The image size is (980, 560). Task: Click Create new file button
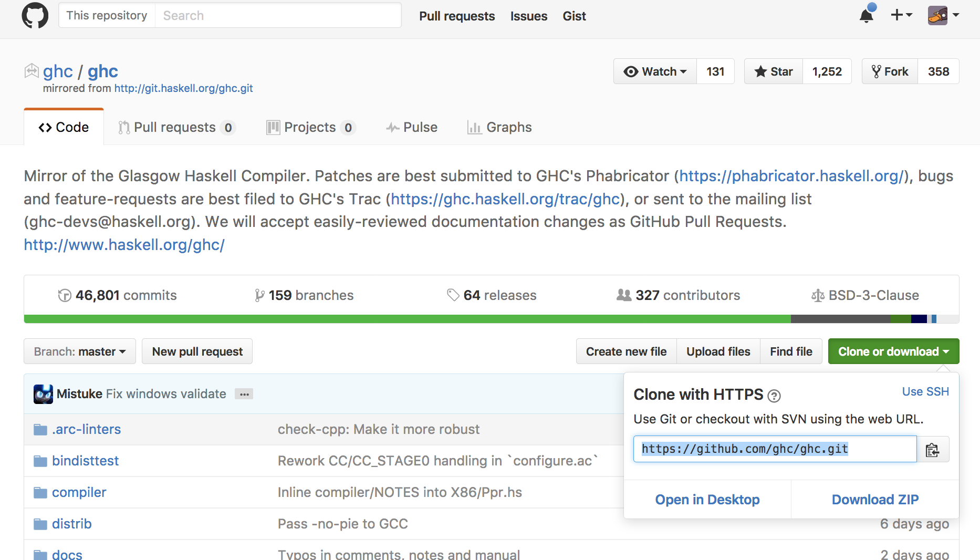pos(627,351)
